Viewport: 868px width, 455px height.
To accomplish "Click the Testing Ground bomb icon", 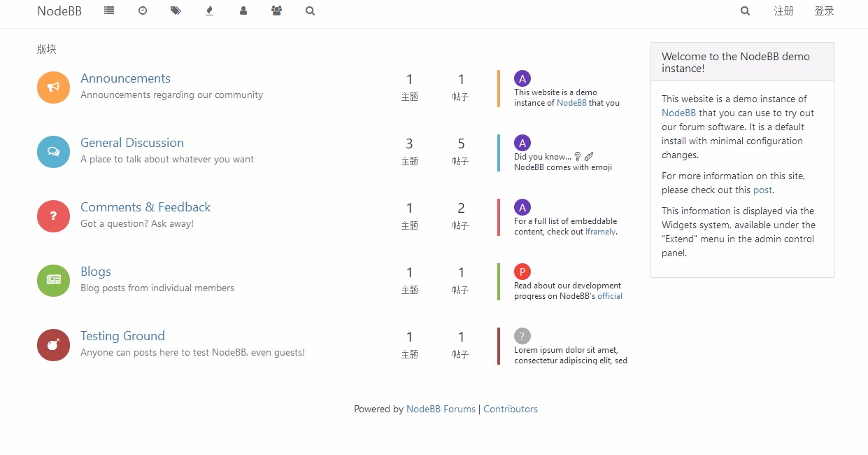I will tap(53, 345).
